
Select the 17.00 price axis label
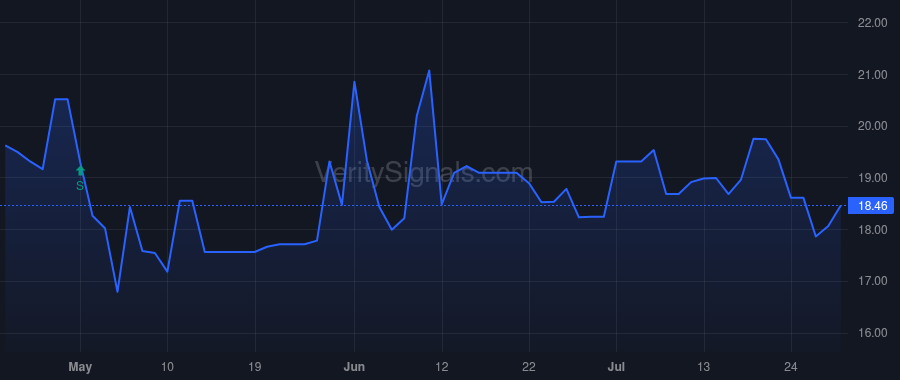872,281
